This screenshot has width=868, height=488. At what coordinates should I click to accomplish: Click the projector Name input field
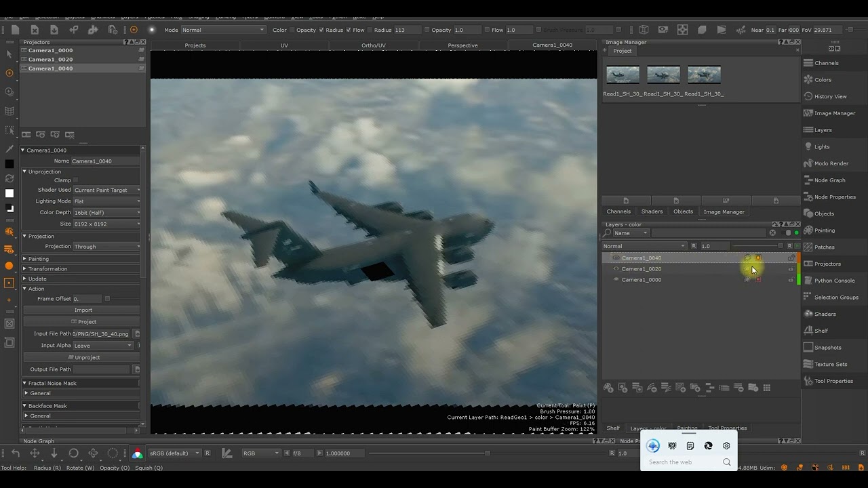click(x=106, y=161)
